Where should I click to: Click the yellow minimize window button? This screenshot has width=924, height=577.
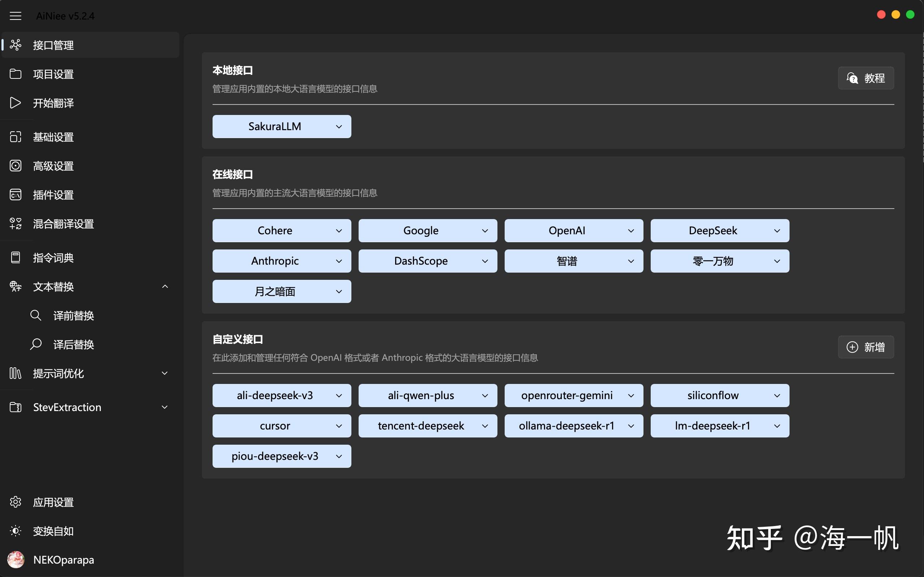896,14
